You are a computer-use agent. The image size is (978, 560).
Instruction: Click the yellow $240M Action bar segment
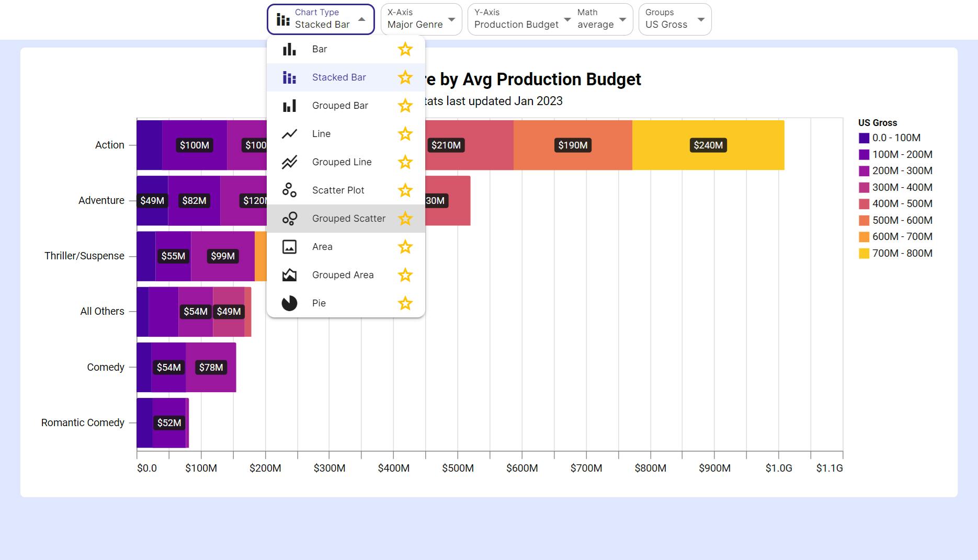pos(708,145)
